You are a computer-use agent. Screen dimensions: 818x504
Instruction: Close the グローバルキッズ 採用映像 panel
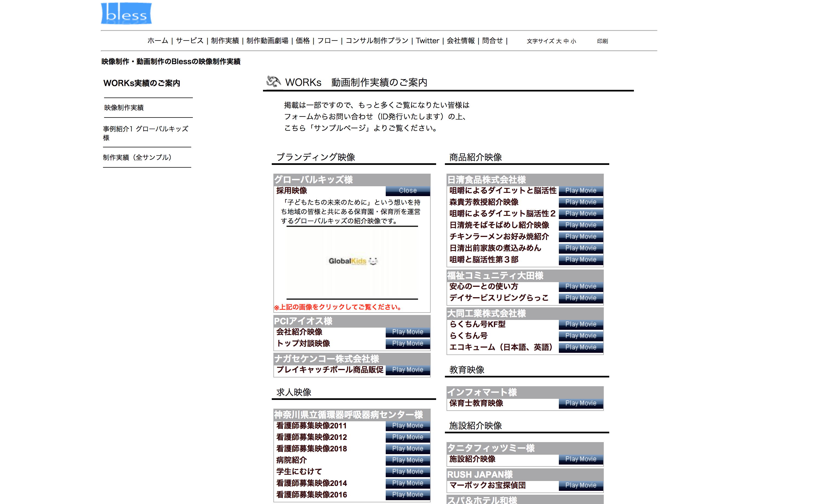coord(408,191)
